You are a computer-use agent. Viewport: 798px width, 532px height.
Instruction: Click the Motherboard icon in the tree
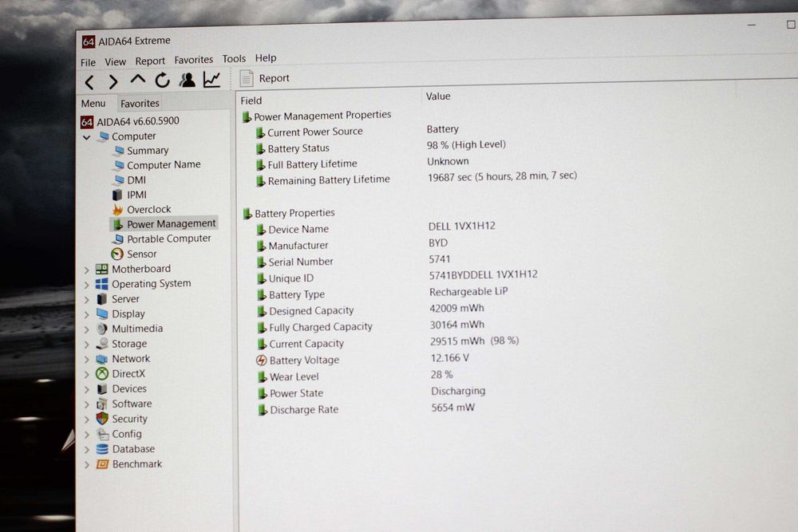pos(102,269)
